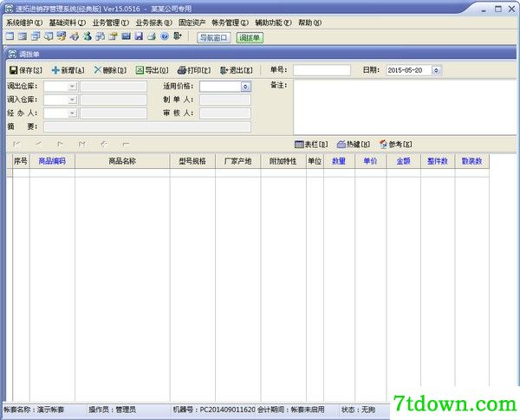Viewport: 520px width, 420px height.
Task: Click the 商品名称 column header
Action: (x=122, y=161)
